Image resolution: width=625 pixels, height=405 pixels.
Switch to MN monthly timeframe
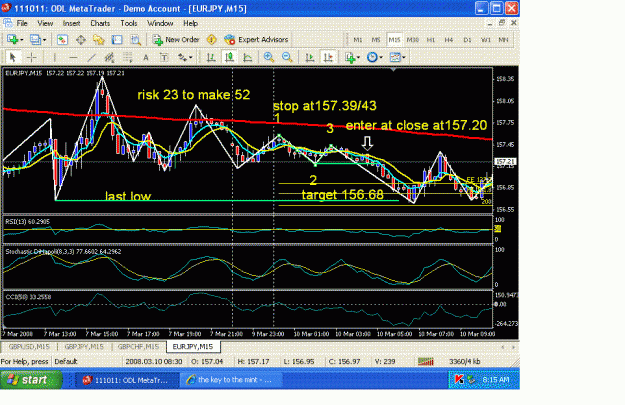503,40
